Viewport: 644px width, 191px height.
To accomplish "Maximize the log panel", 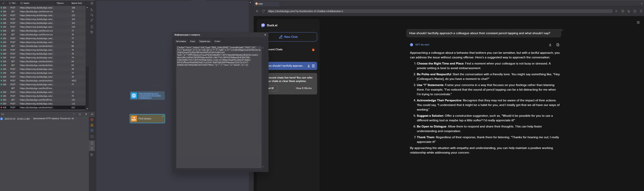I will coord(80,114).
